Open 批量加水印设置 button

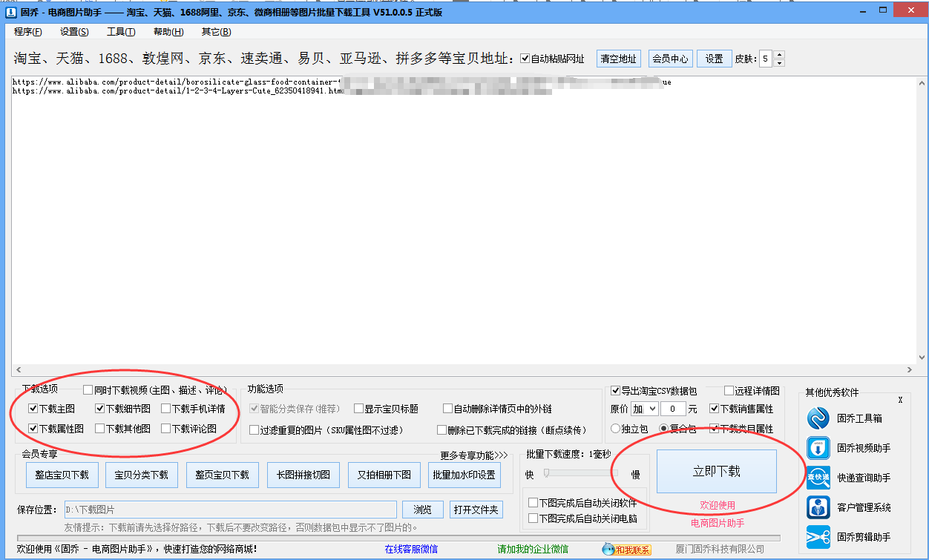(464, 475)
